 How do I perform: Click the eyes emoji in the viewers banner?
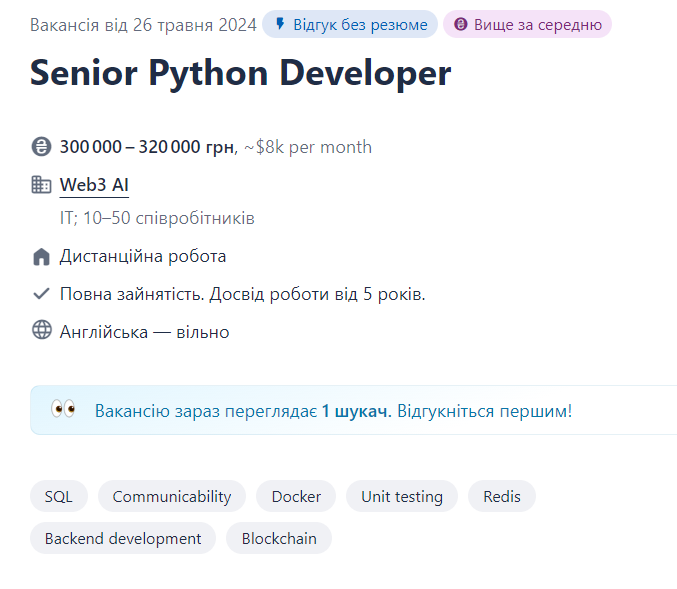click(63, 410)
